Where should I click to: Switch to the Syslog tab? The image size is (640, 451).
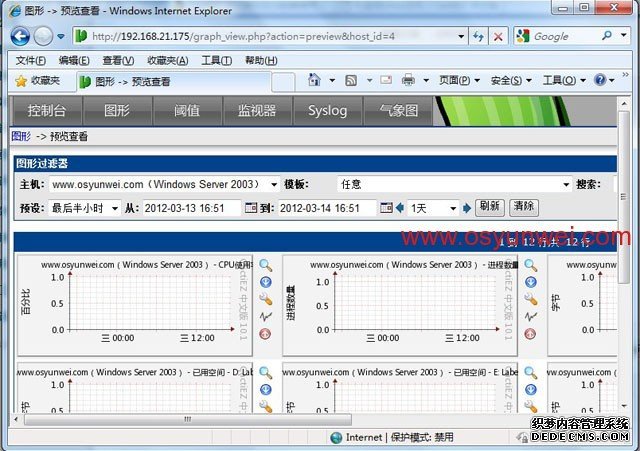[327, 110]
